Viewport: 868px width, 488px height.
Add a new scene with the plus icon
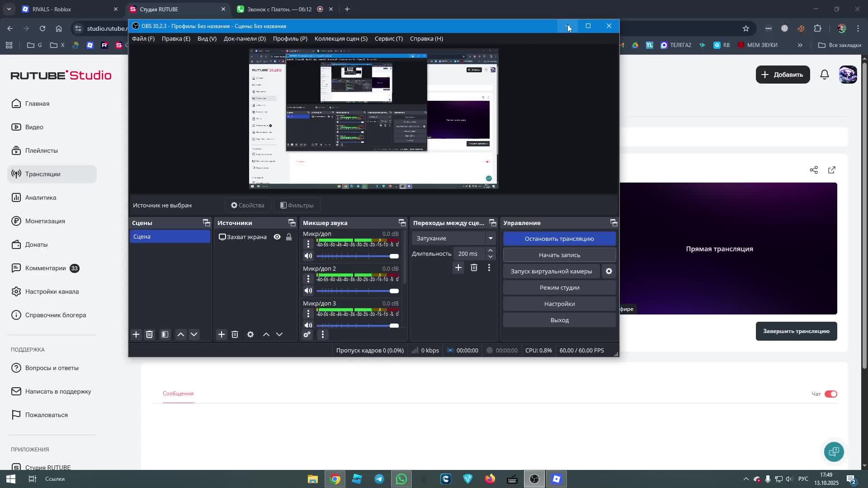(x=136, y=334)
